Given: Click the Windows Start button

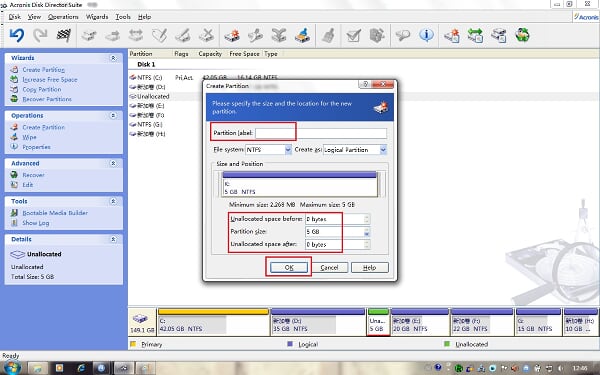Looking at the screenshot, I should [x=12, y=368].
